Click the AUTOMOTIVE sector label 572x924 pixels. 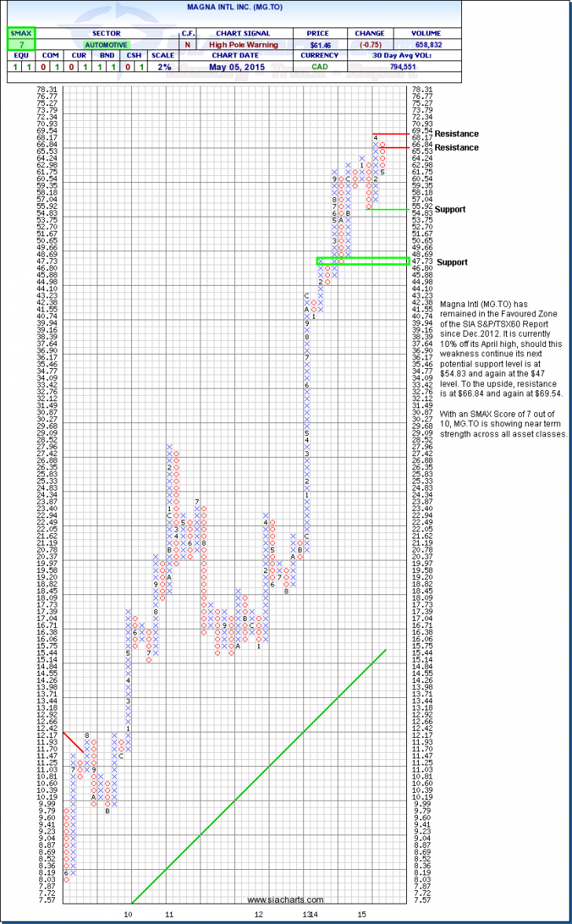coord(104,45)
